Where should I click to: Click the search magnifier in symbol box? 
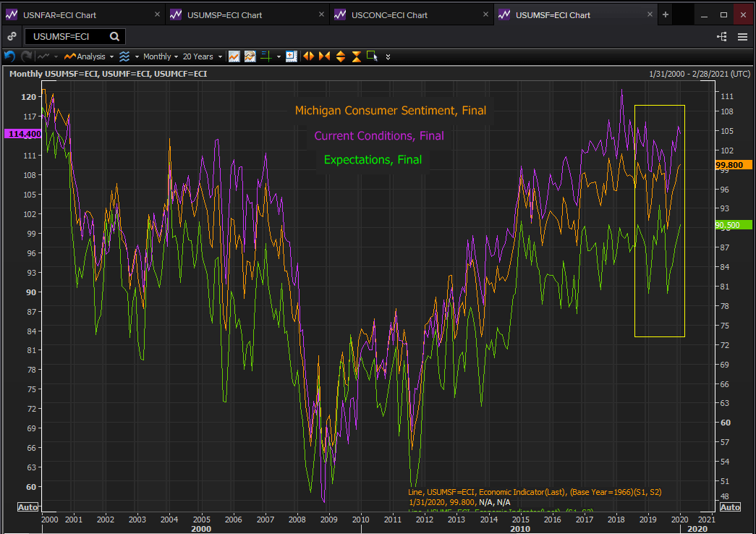(x=115, y=36)
